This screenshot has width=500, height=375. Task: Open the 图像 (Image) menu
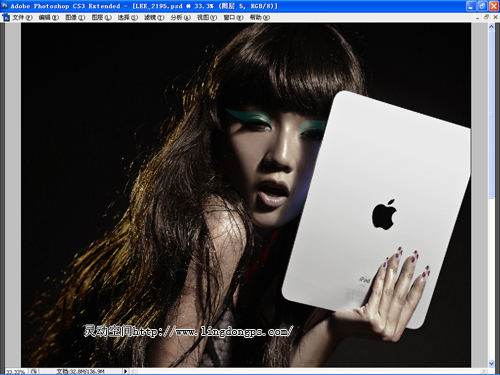(75, 17)
